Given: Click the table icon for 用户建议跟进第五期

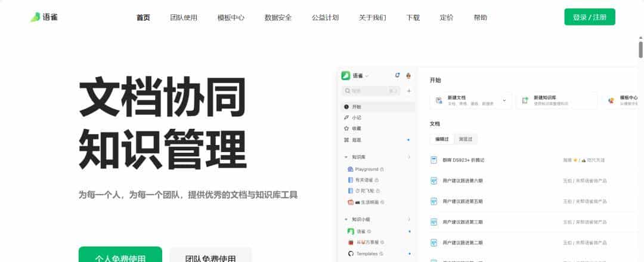Looking at the screenshot, I should 434,201.
